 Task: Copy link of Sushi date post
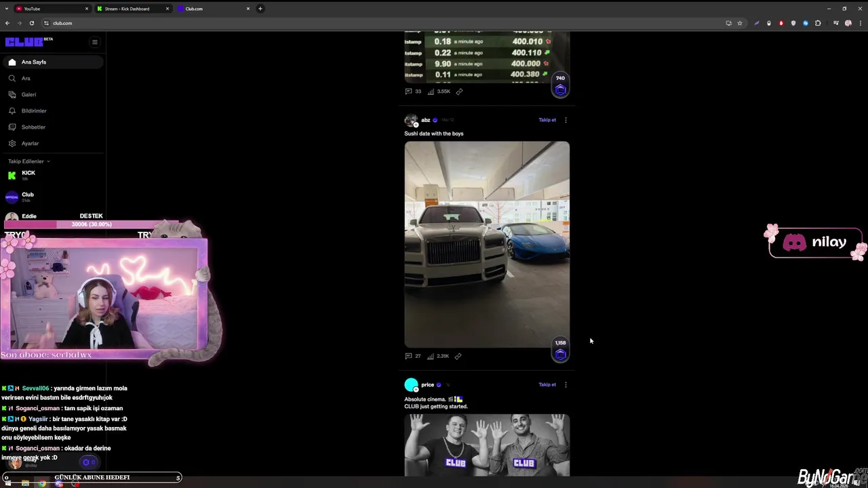click(x=458, y=356)
